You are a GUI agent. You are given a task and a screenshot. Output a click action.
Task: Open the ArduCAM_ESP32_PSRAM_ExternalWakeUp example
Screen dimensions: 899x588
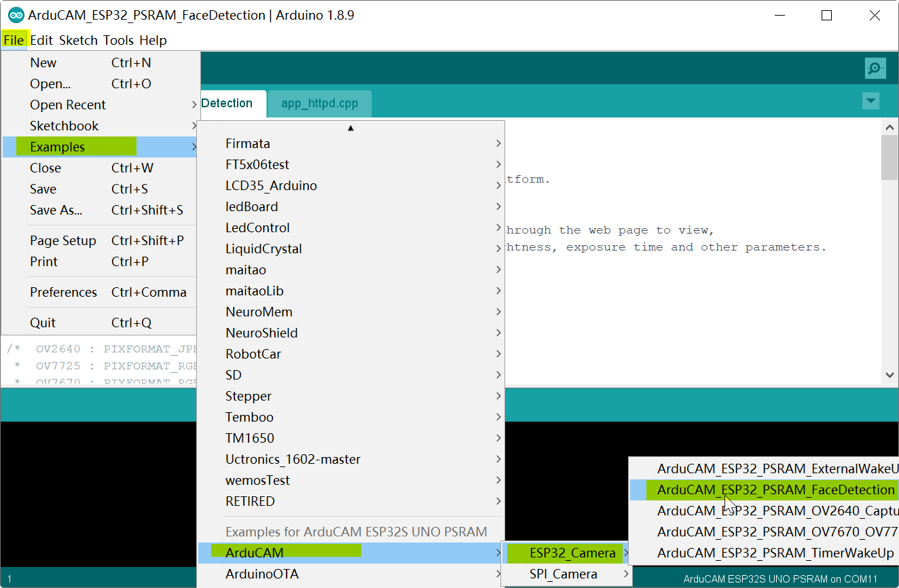[x=764, y=468]
